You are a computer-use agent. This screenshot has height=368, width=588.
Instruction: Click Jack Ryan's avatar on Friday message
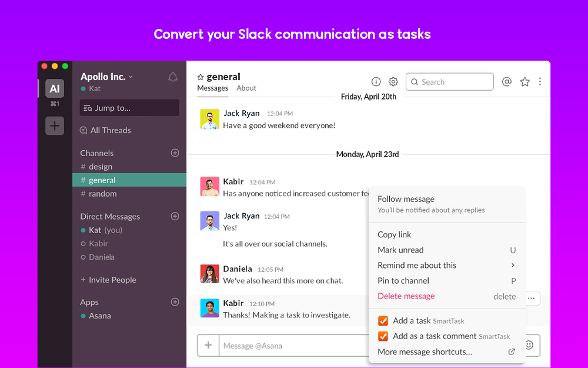tap(210, 119)
